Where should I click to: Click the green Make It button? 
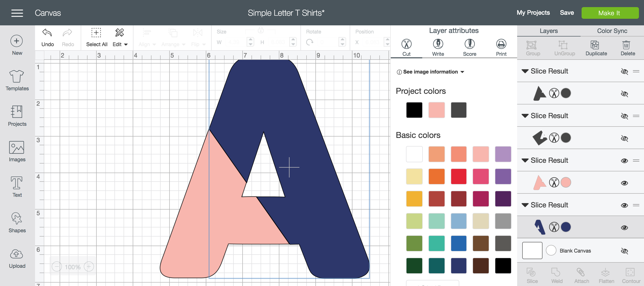(x=610, y=13)
